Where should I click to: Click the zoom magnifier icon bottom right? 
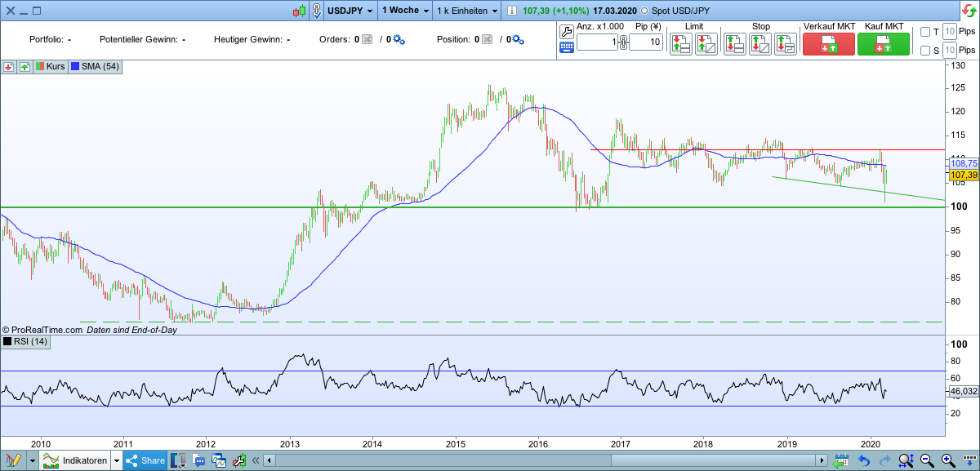click(x=906, y=461)
